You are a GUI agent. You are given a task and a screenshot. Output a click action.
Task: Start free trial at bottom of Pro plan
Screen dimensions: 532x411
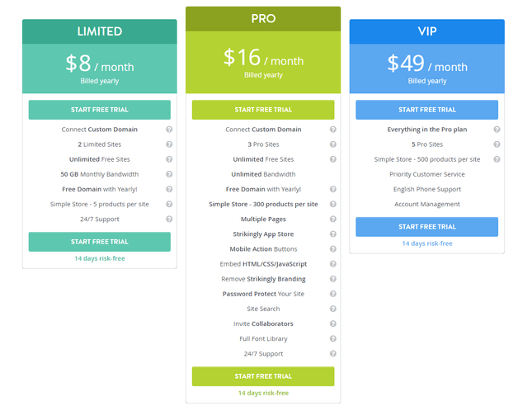pyautogui.click(x=263, y=376)
